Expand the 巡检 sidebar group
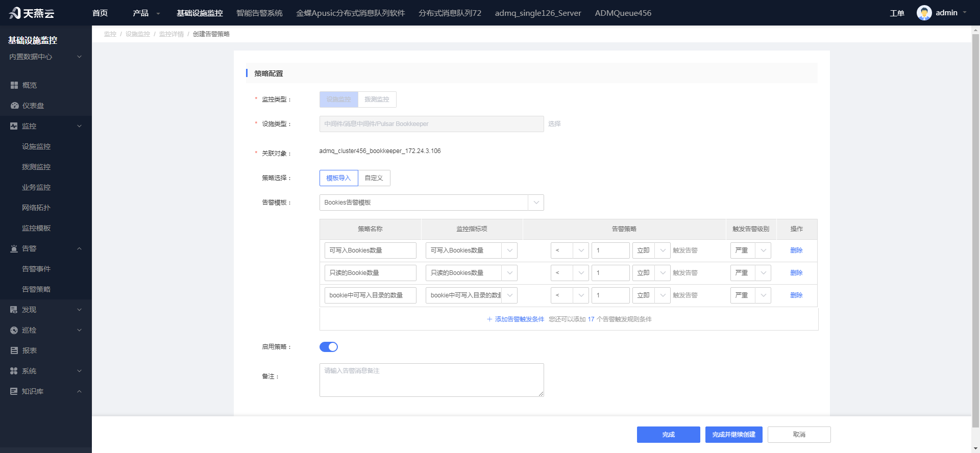 [x=79, y=330]
